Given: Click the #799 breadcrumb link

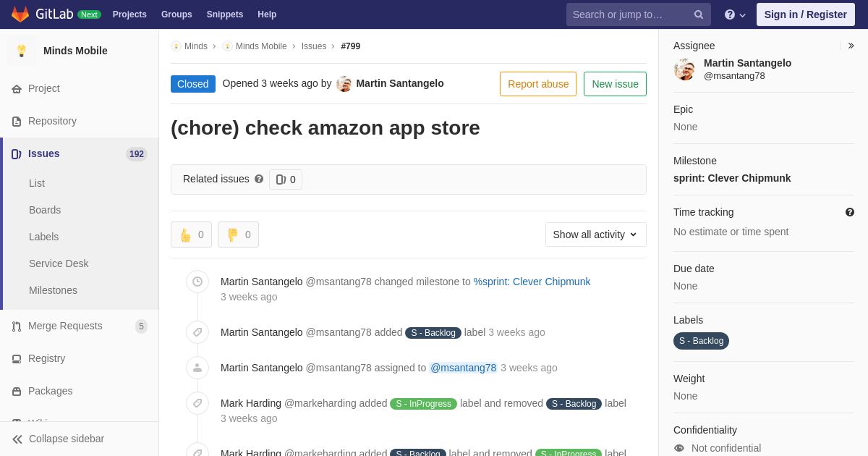Looking at the screenshot, I should tap(351, 46).
